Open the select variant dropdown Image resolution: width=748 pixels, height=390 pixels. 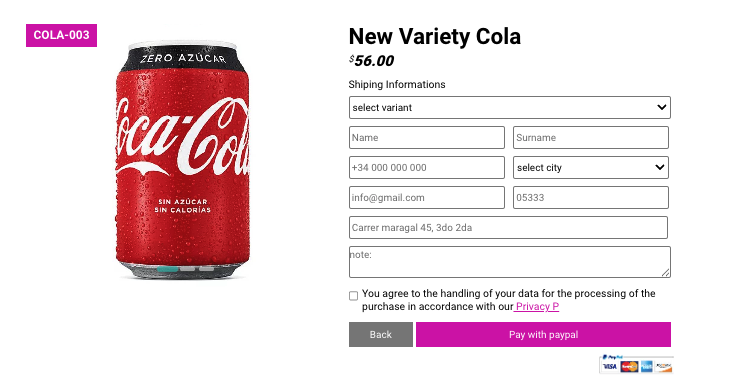point(509,107)
